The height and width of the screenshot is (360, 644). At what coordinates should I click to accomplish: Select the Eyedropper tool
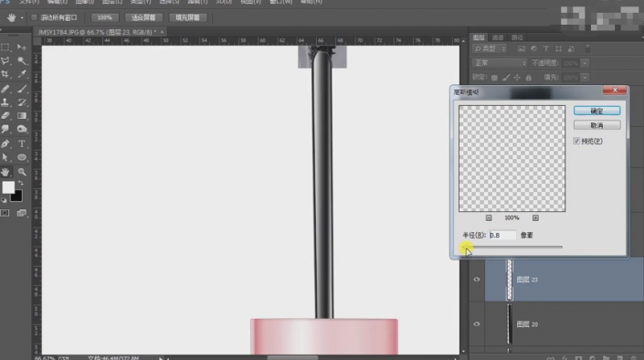click(x=22, y=74)
